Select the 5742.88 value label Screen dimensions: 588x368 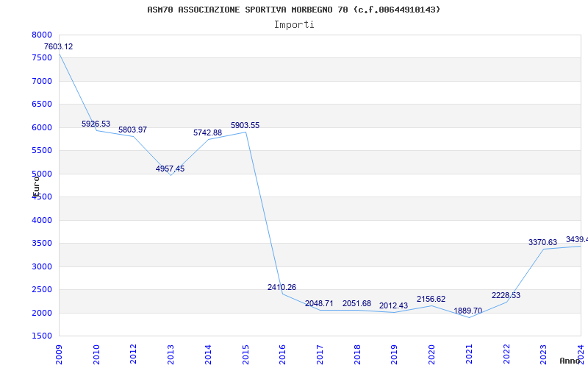point(208,133)
